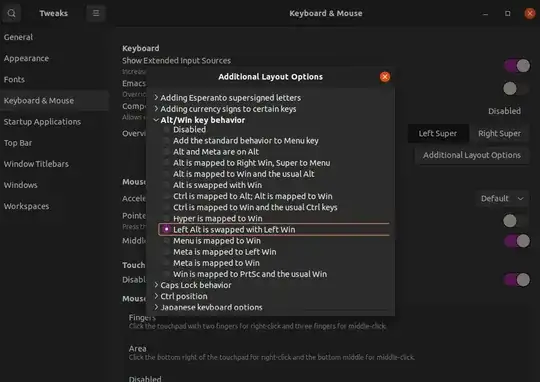Screen dimensions: 540x382
Task: Toggle Show Extended Input Sources switch
Action: click(x=517, y=65)
